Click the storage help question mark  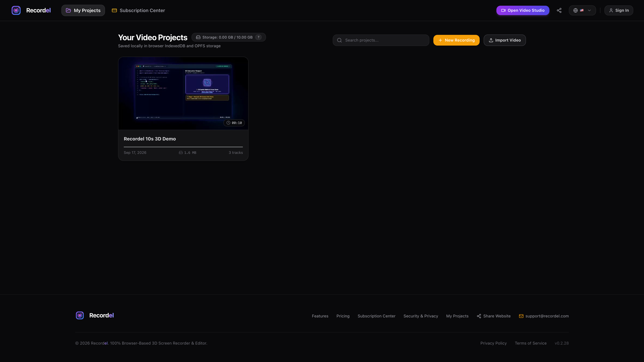258,37
